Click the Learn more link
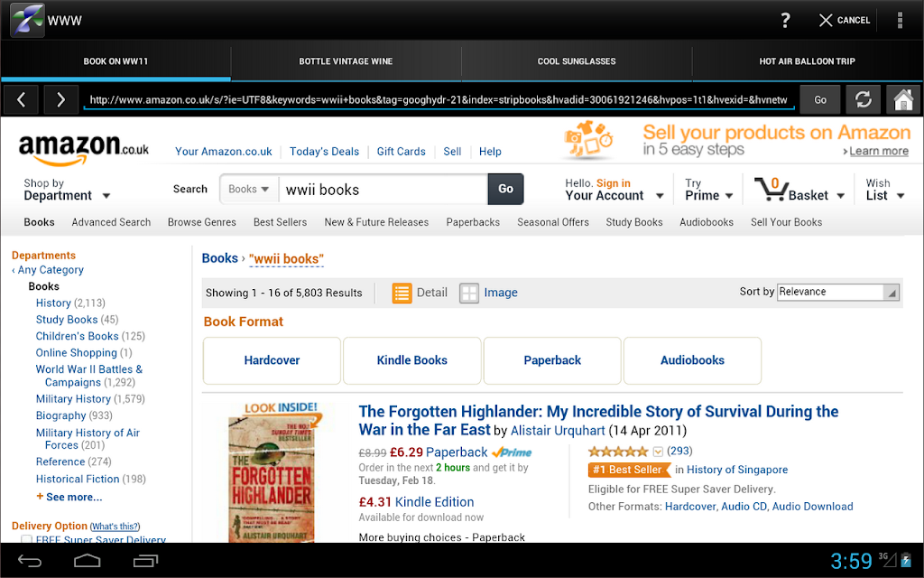Viewport: 924px width, 578px height. (879, 151)
